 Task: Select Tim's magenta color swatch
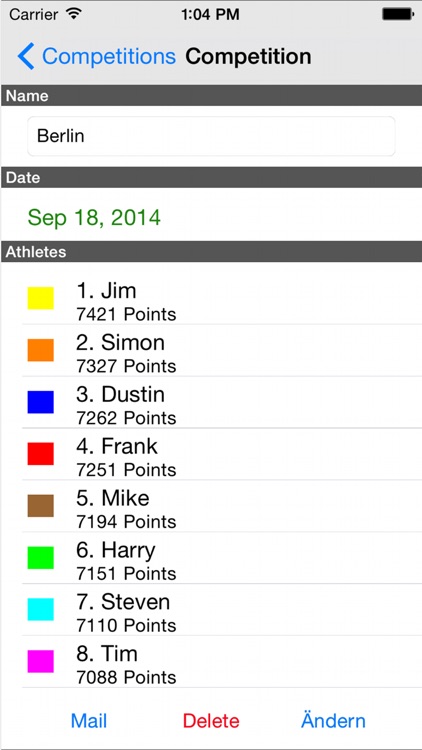tap(41, 662)
